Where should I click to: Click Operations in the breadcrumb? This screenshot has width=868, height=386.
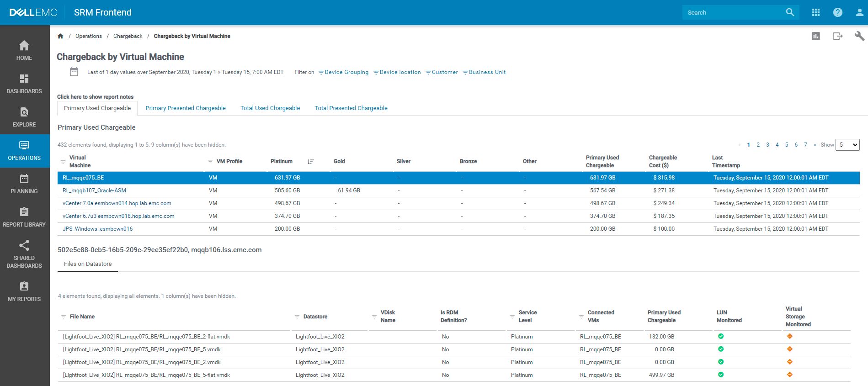coord(89,36)
